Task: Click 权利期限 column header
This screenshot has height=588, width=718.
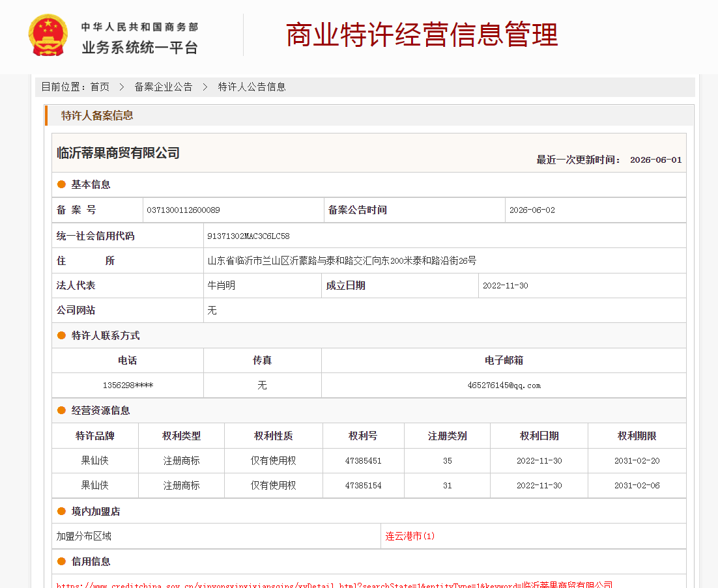Action: (x=637, y=436)
